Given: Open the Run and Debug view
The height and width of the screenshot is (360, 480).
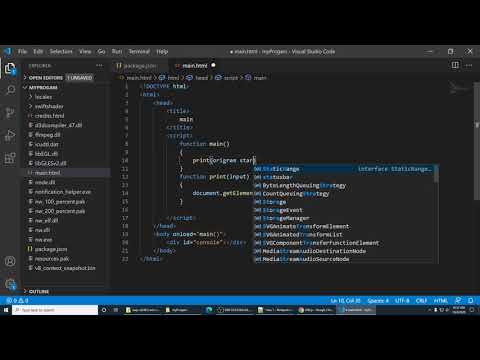Looking at the screenshot, I should (10, 135).
